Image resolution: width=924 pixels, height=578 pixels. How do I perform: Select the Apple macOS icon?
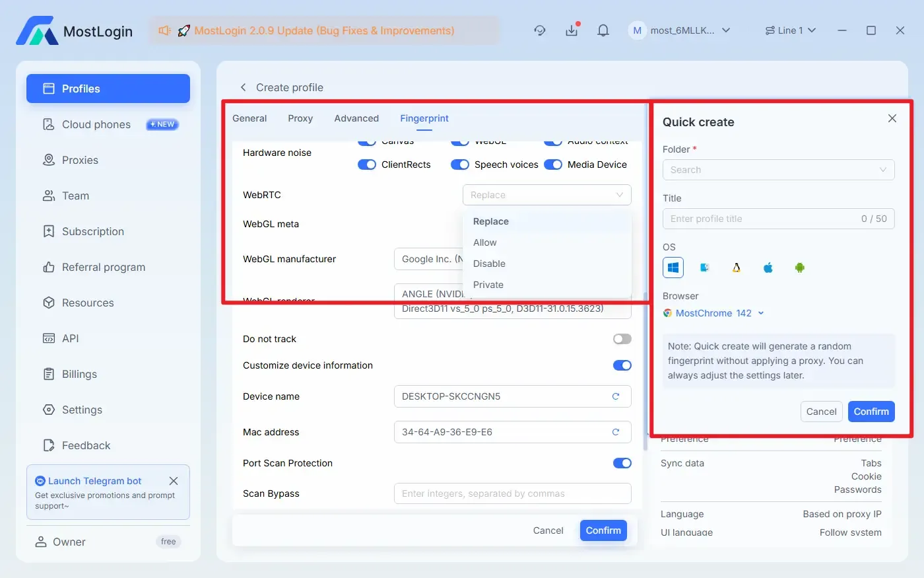768,268
